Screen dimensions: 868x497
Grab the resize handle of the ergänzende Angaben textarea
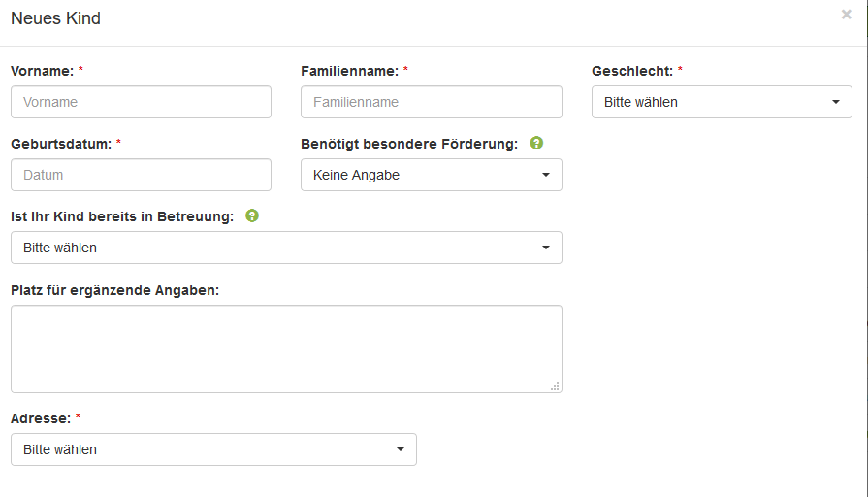555,385
